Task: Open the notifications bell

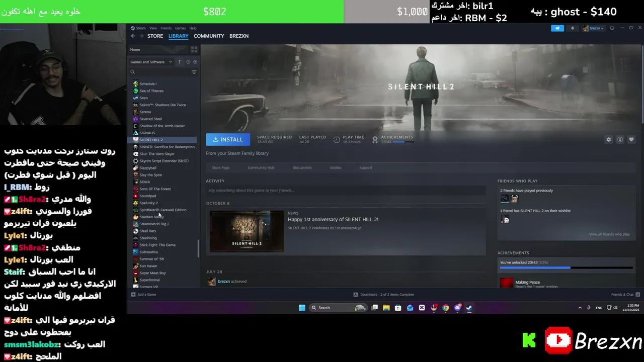Action: 572,28
